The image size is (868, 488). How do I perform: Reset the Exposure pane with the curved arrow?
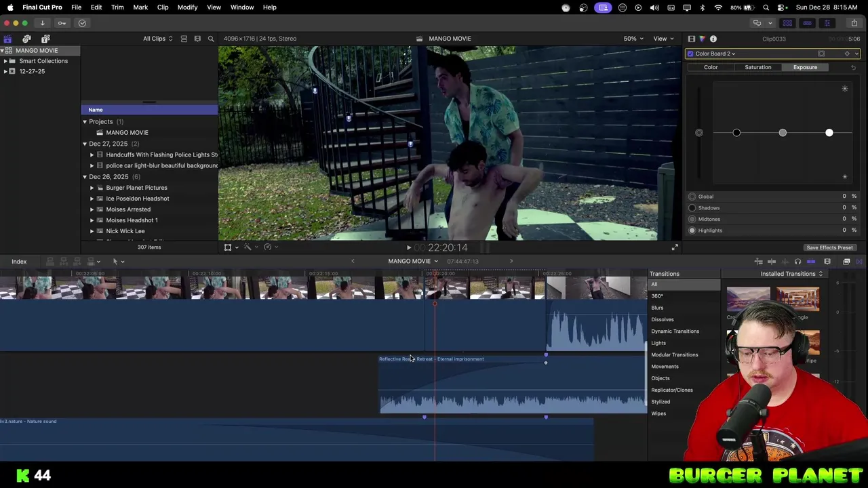coord(853,67)
